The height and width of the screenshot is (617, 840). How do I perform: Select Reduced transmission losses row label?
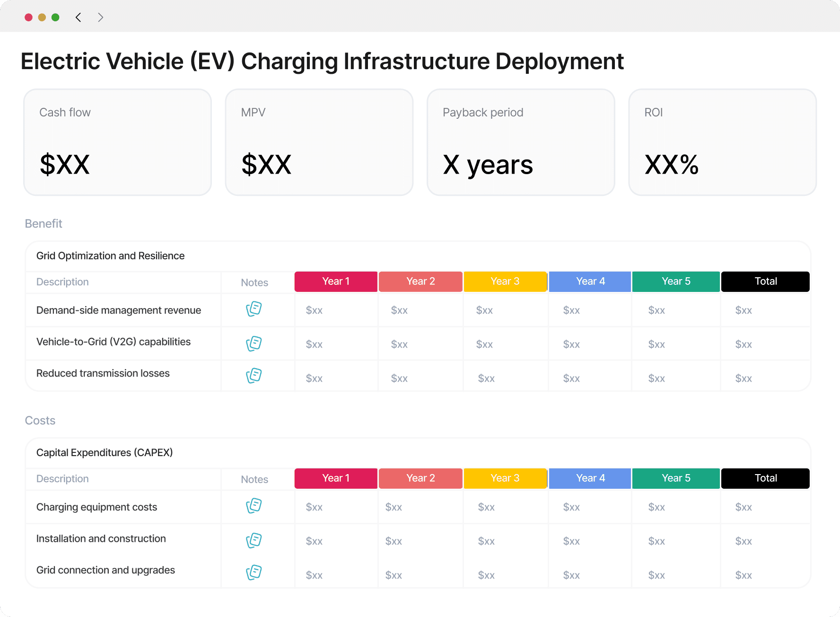click(103, 373)
